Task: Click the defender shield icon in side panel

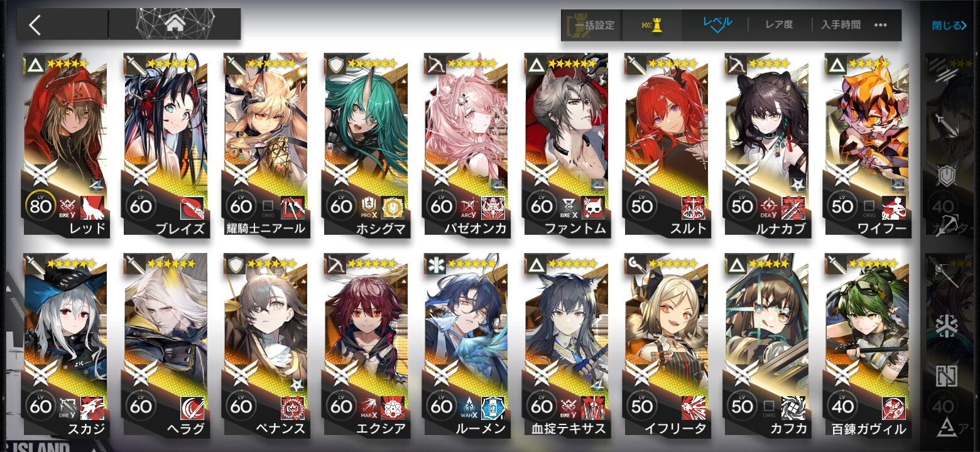Action: coord(946,175)
